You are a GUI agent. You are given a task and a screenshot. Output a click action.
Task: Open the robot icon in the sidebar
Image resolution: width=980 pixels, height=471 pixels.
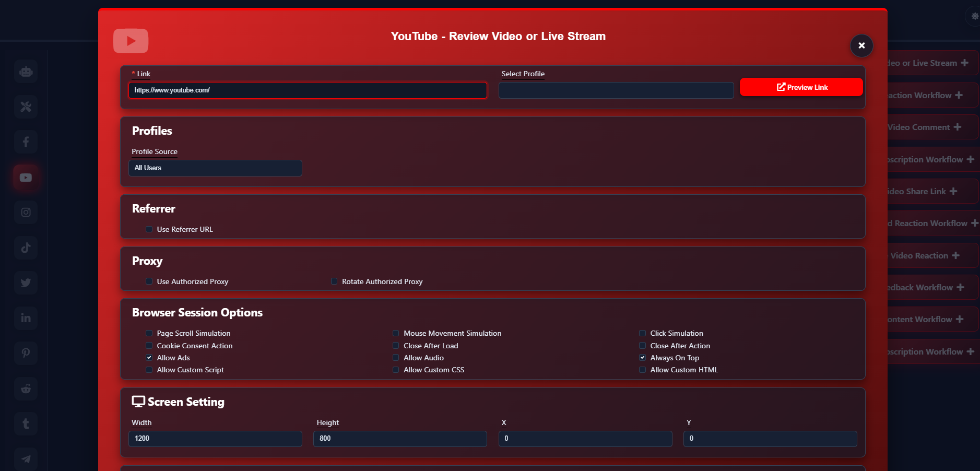tap(26, 72)
